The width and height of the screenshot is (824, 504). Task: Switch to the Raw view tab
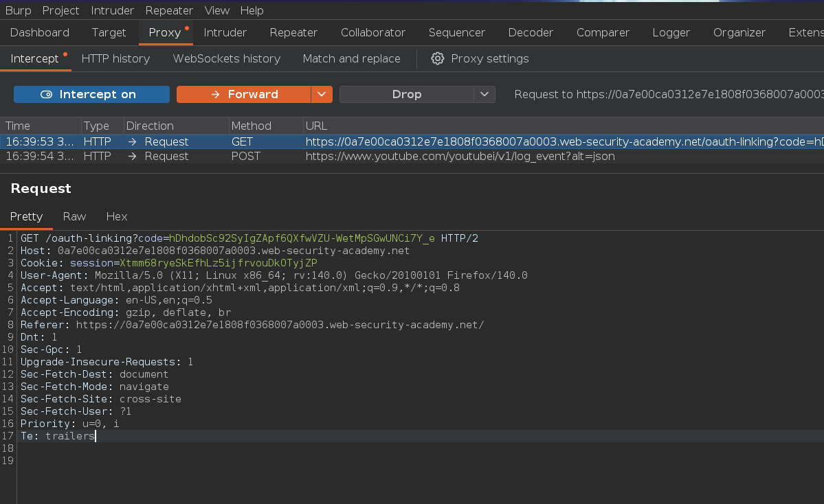[x=74, y=217]
